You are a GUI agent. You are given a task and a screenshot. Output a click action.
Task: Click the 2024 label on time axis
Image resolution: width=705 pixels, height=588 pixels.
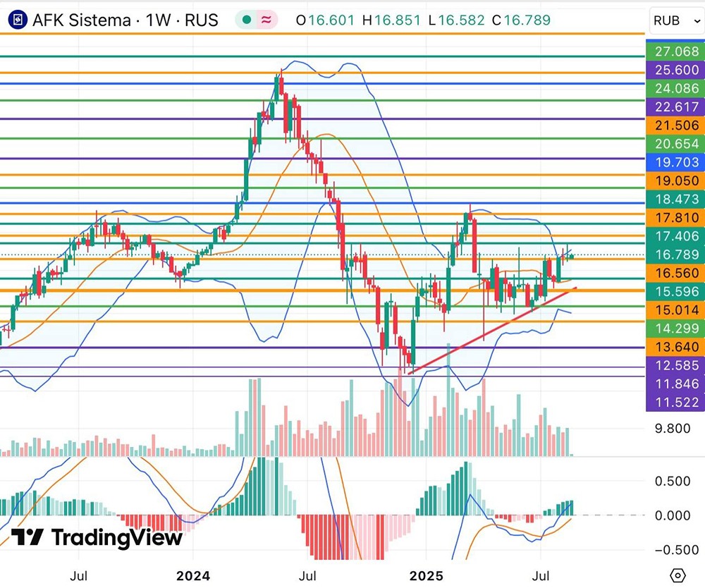193,576
